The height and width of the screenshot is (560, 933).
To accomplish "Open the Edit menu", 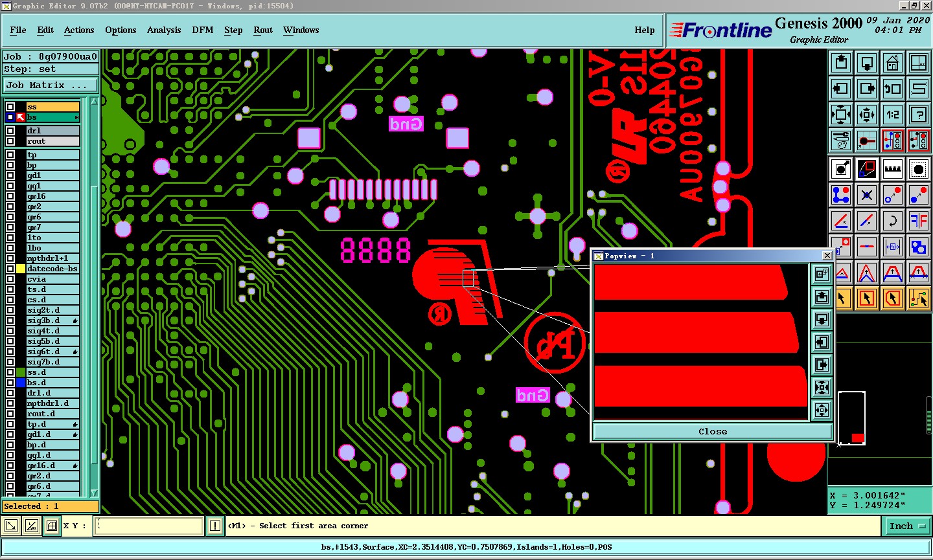I will coord(45,30).
